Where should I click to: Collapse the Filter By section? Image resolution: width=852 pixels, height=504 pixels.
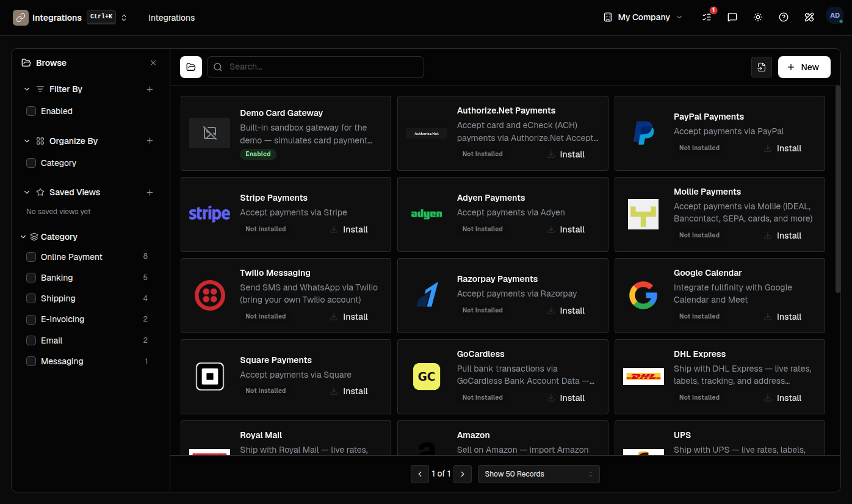(x=26, y=89)
